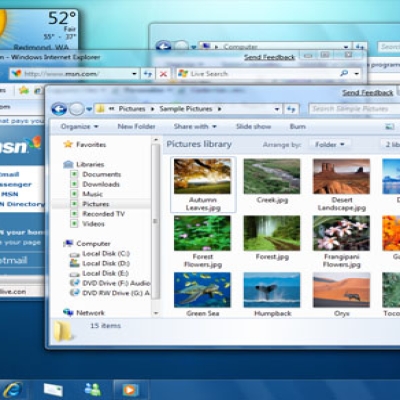
Task: Click Send Feedback in Internet Explorer window
Action: click(x=269, y=57)
